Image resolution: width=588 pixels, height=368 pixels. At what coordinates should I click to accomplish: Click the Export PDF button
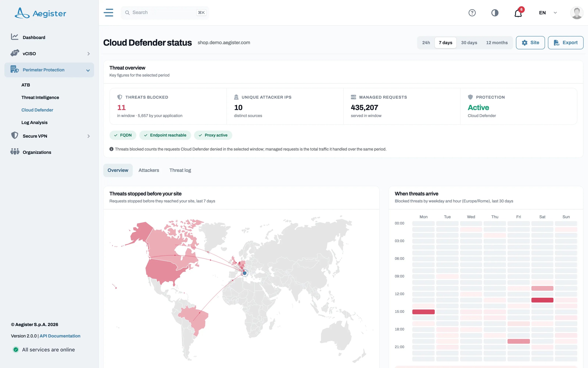point(565,43)
